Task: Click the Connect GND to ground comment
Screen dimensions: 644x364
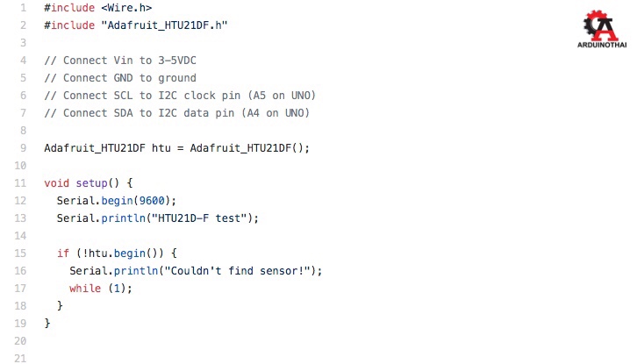Action: point(120,78)
